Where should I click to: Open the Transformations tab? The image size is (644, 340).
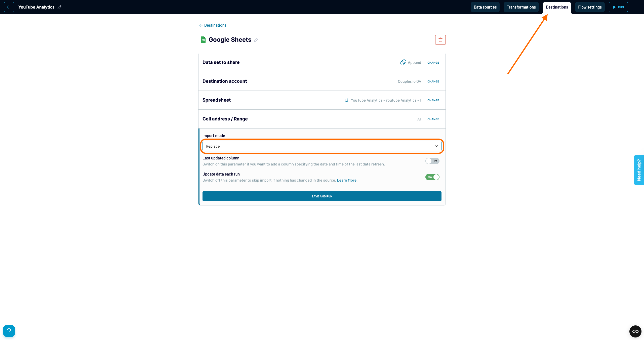(x=521, y=7)
